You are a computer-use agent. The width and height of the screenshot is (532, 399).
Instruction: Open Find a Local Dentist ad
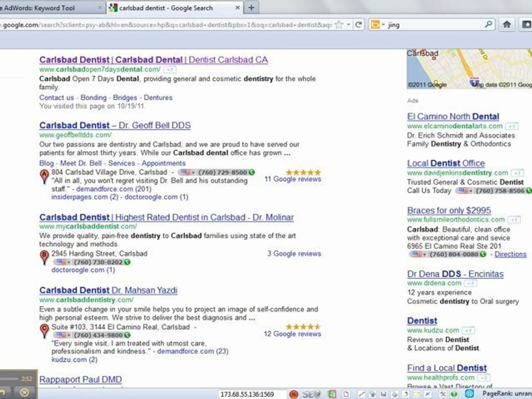pyautogui.click(x=447, y=368)
